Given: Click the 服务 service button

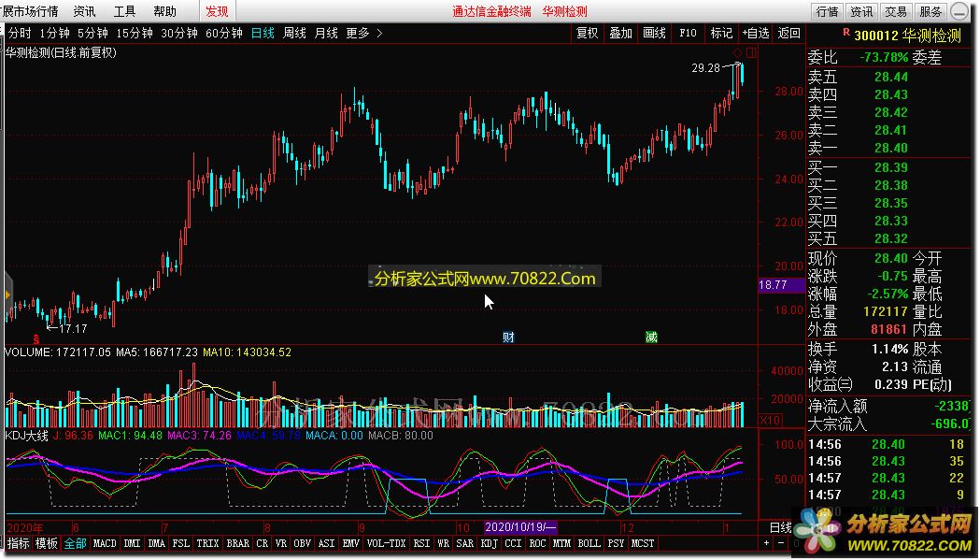Looking at the screenshot, I should coord(930,11).
